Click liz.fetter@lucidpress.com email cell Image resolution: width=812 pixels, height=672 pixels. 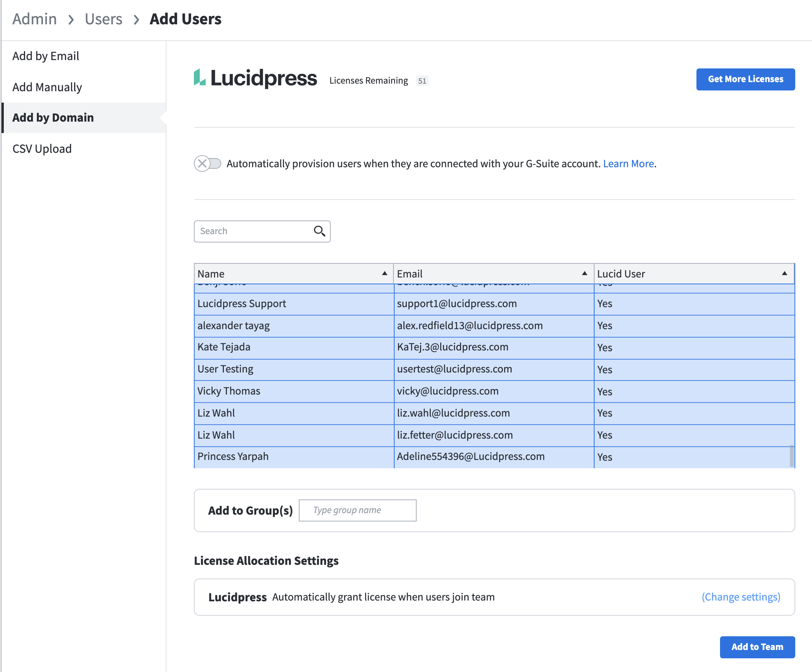(x=494, y=435)
